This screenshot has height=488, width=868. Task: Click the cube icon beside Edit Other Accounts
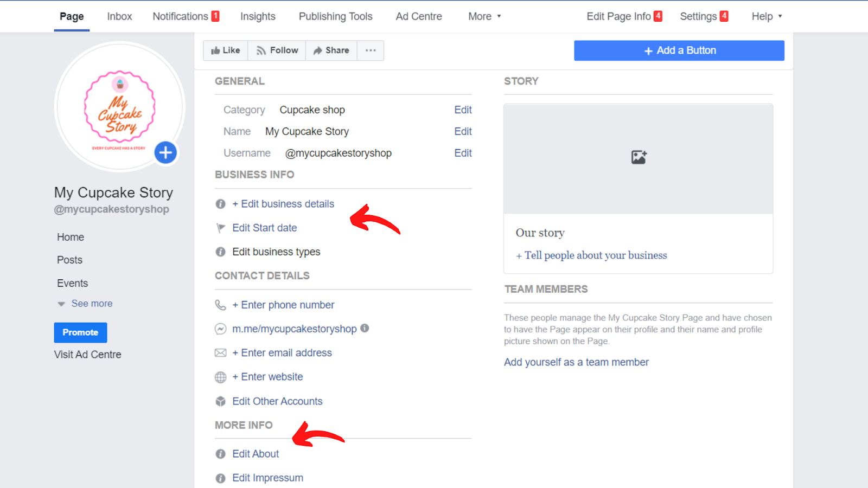click(x=220, y=401)
